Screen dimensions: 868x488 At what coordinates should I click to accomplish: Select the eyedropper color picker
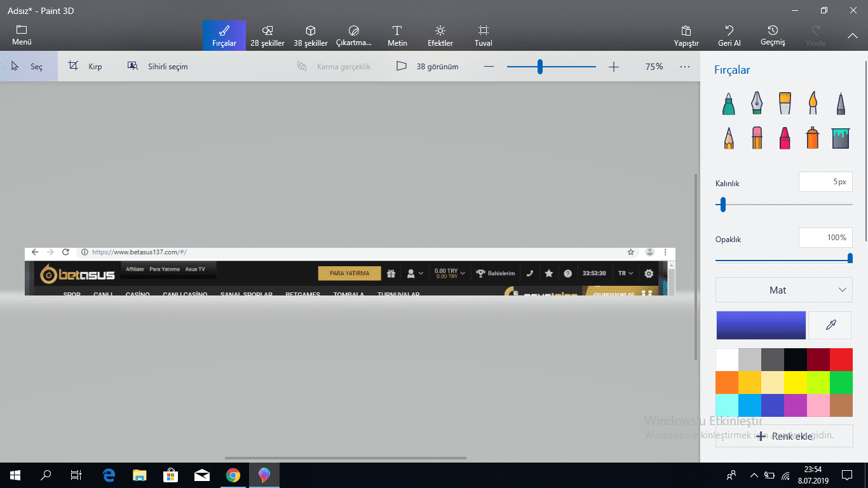pyautogui.click(x=831, y=325)
